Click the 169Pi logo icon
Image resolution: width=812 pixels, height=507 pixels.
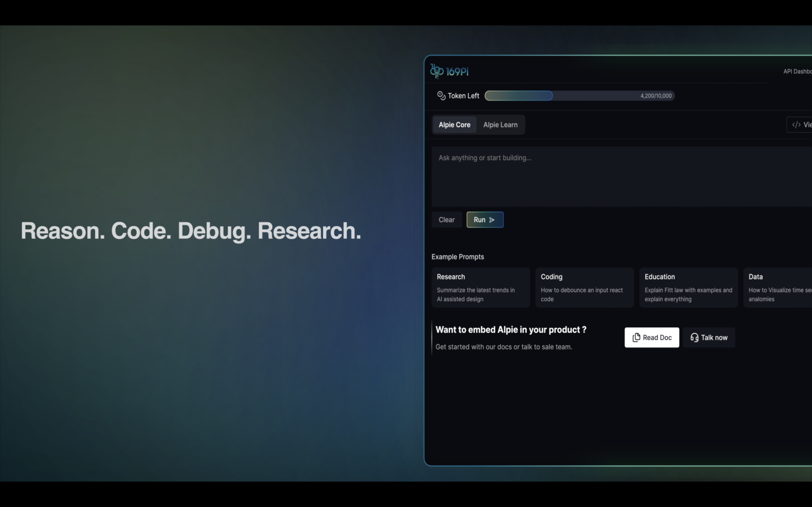click(437, 71)
